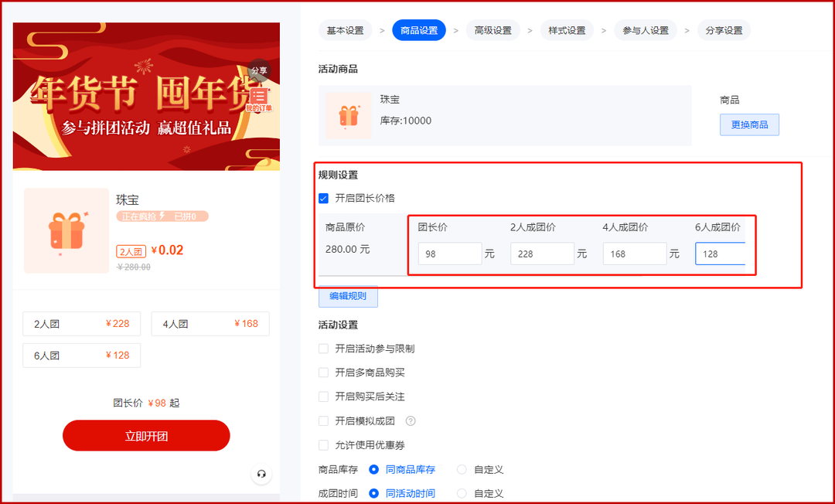The width and height of the screenshot is (835, 504).
Task: Select 同商品库存 for 商品库存
Action: tap(374, 469)
